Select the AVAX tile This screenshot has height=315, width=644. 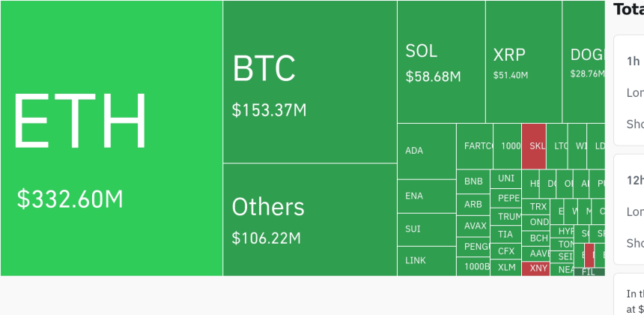[x=473, y=225]
